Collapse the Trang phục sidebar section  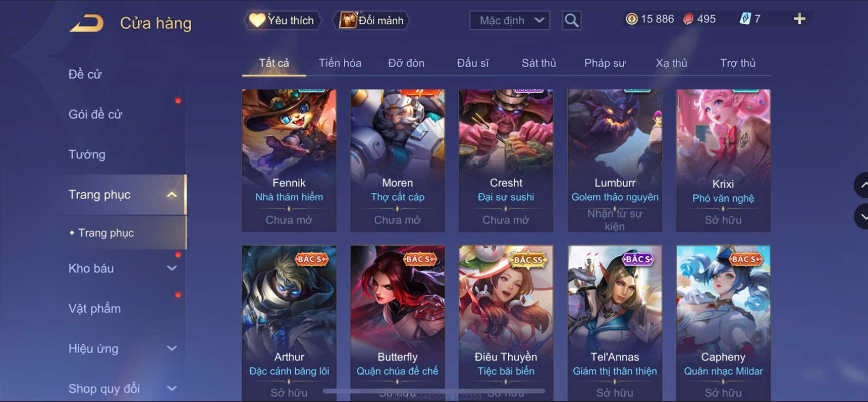tap(172, 195)
